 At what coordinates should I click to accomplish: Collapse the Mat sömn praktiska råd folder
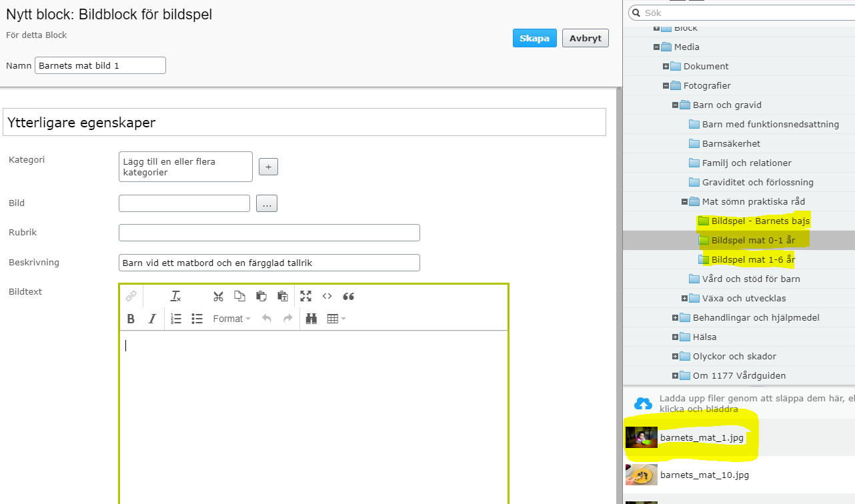pyautogui.click(x=685, y=202)
